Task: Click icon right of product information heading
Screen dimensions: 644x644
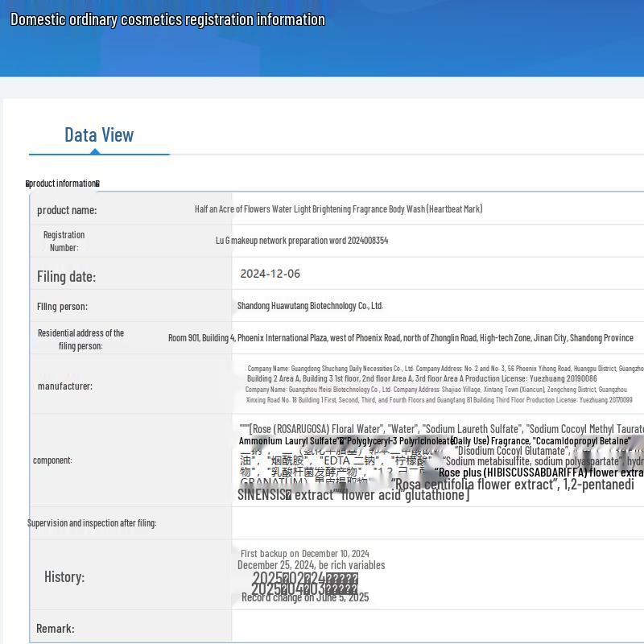Action: tap(97, 184)
